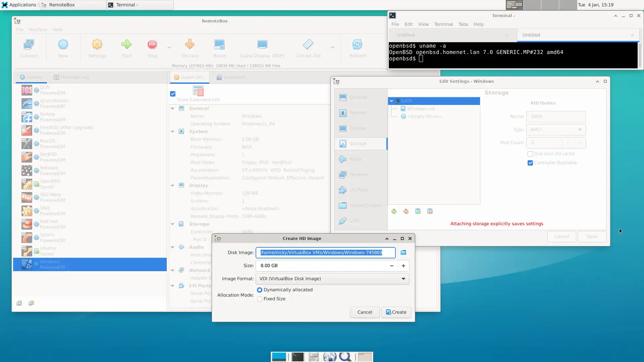The width and height of the screenshot is (644, 362).
Task: Click disk image path input field
Action: 326,252
